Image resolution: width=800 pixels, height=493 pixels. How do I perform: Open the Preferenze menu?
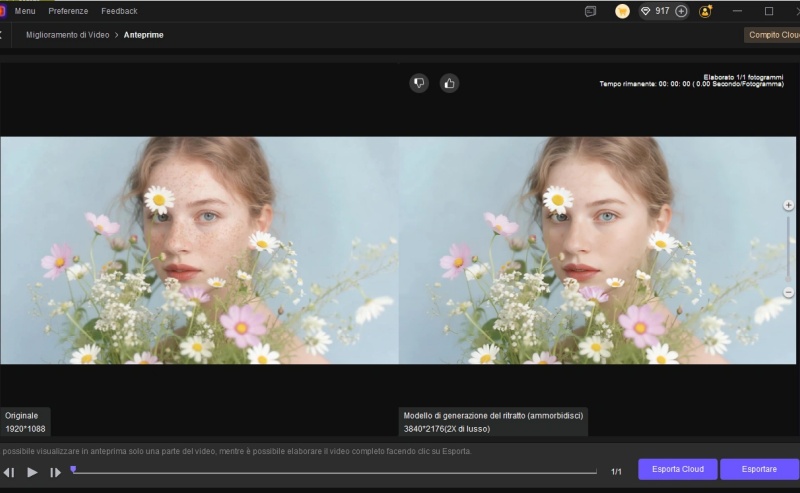pos(68,11)
